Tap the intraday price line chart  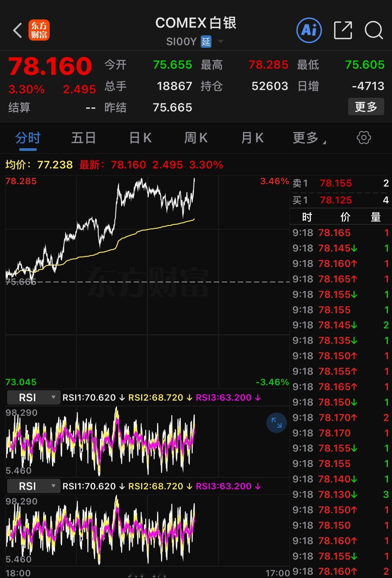click(147, 281)
